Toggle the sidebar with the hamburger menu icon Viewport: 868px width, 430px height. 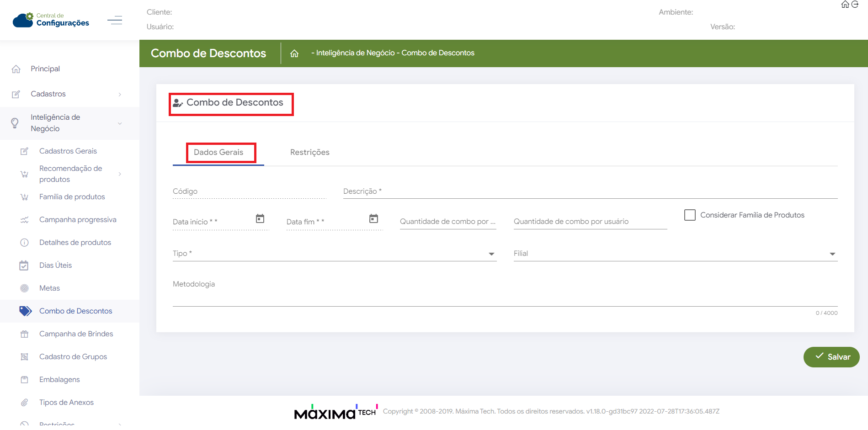(115, 20)
